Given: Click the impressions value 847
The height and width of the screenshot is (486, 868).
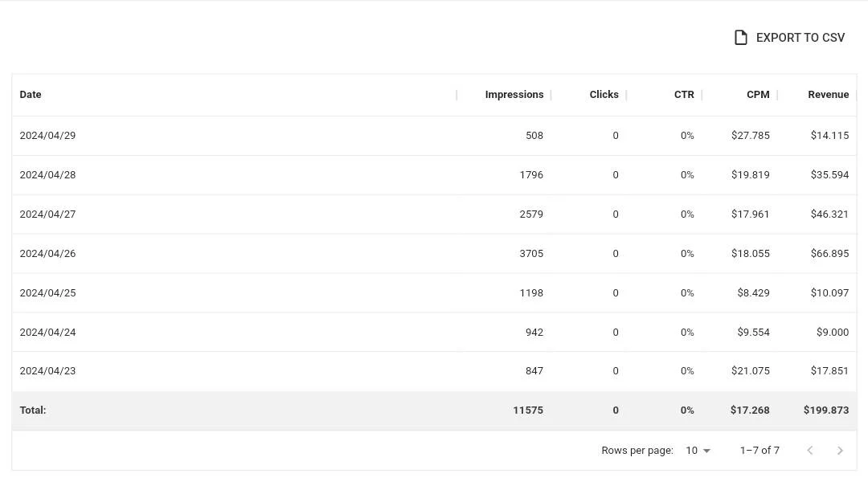Looking at the screenshot, I should [x=534, y=371].
